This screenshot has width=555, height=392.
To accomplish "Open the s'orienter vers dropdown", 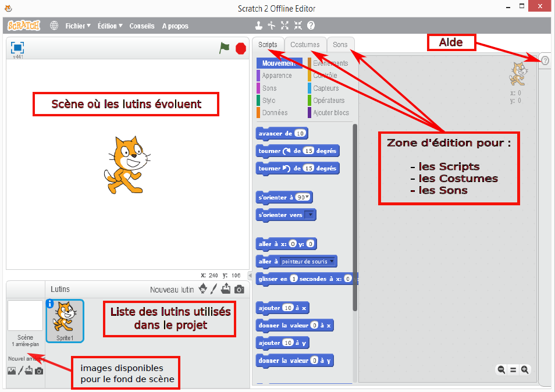I will coord(309,215).
